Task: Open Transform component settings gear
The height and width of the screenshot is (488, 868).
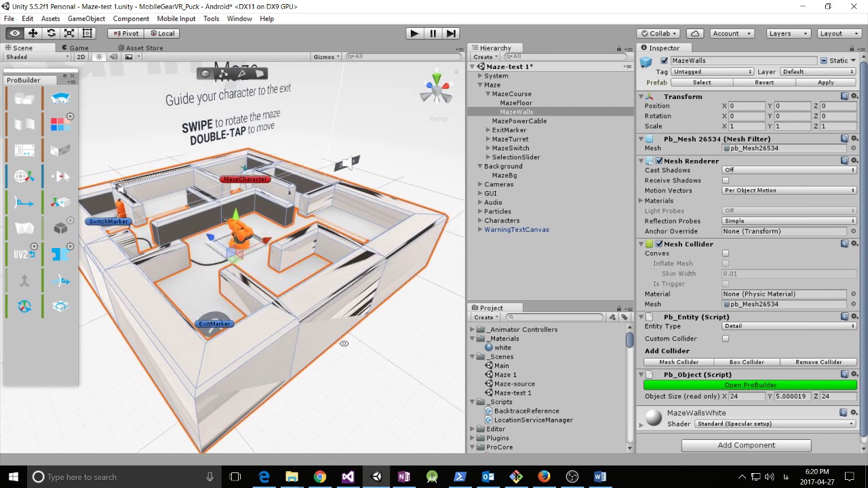Action: point(854,96)
